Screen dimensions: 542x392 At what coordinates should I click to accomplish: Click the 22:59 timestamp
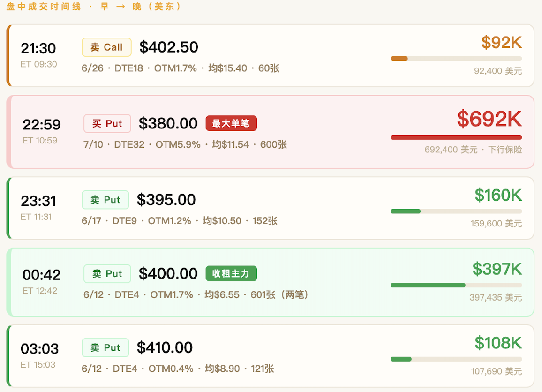[x=41, y=124]
